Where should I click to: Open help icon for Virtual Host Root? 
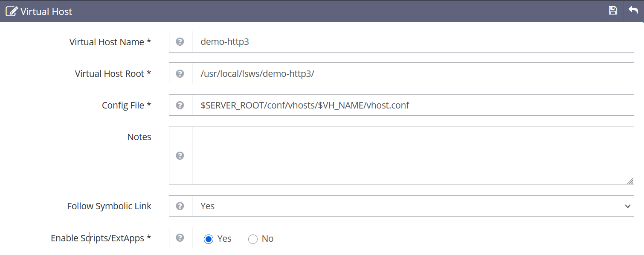pyautogui.click(x=180, y=73)
